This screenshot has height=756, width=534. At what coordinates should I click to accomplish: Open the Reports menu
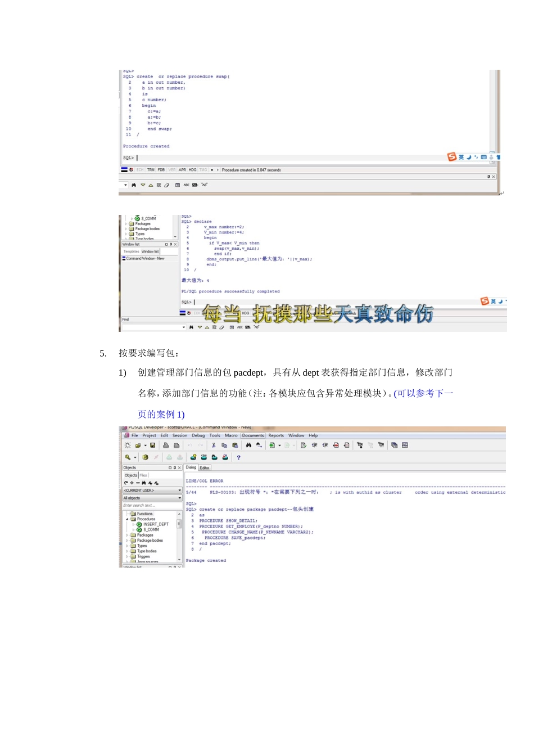[276, 435]
